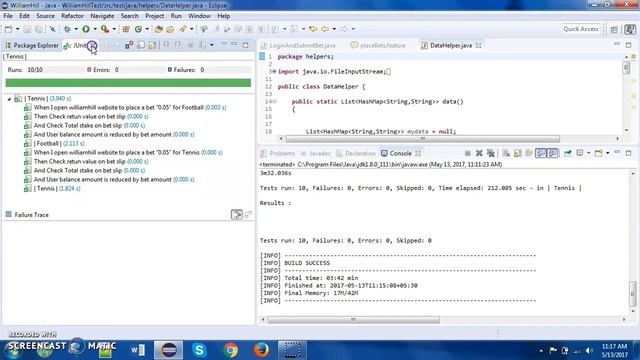Open dropdown arrow next to Run icon
The image size is (640, 360).
click(95, 29)
